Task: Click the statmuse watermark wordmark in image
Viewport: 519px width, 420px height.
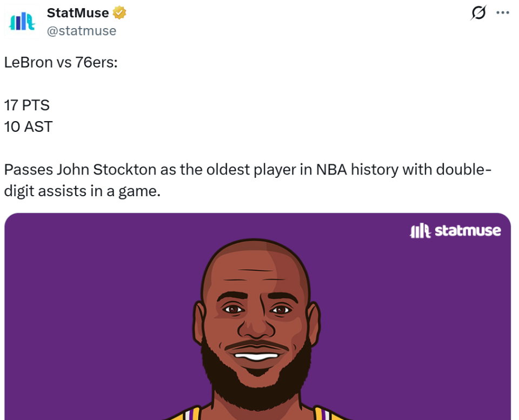Action: [468, 231]
